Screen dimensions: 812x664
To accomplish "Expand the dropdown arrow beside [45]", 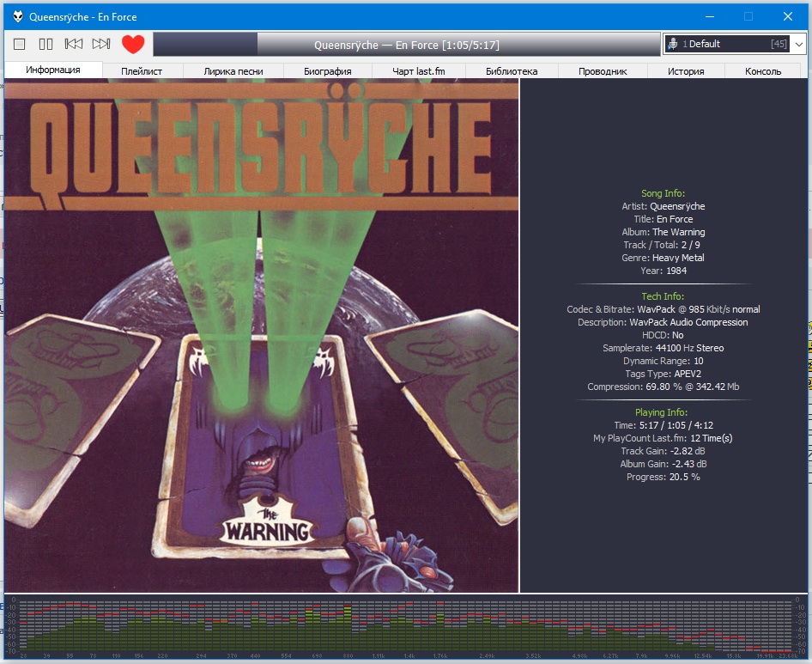I will (x=799, y=44).
